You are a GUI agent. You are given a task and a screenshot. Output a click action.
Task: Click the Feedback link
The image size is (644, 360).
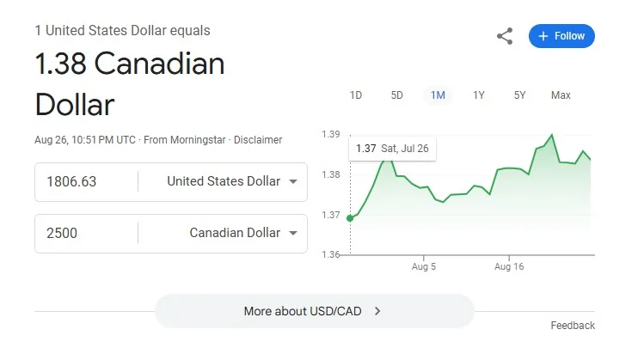coord(573,326)
